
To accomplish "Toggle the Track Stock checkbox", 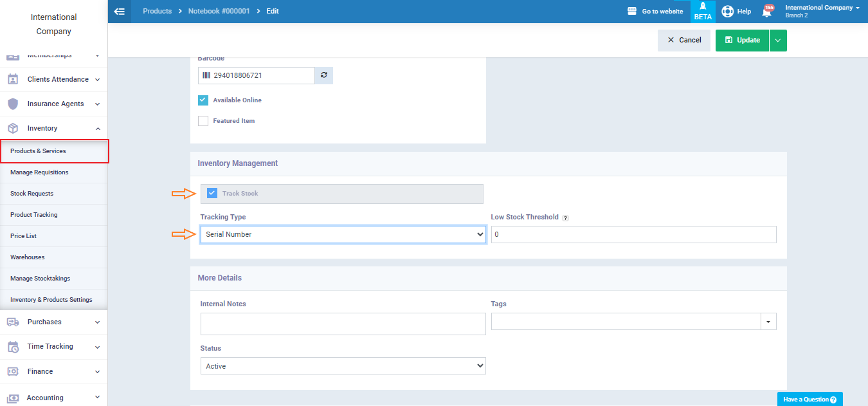I will pyautogui.click(x=212, y=193).
